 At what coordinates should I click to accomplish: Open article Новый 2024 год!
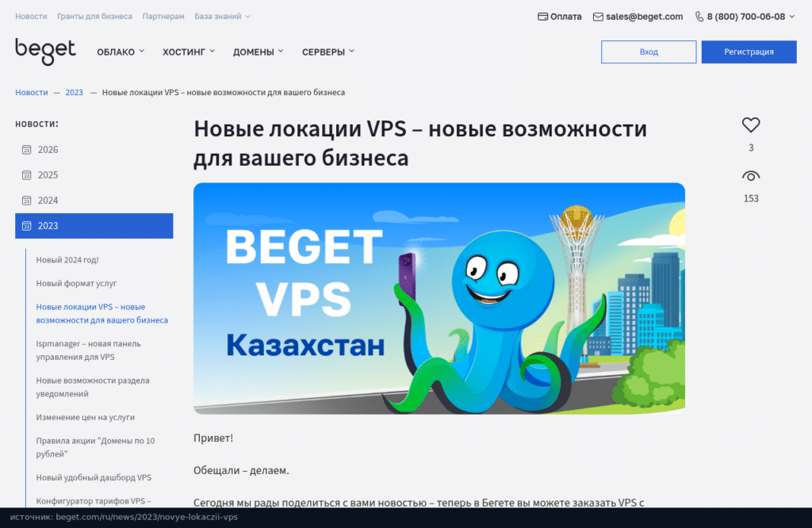point(67,260)
